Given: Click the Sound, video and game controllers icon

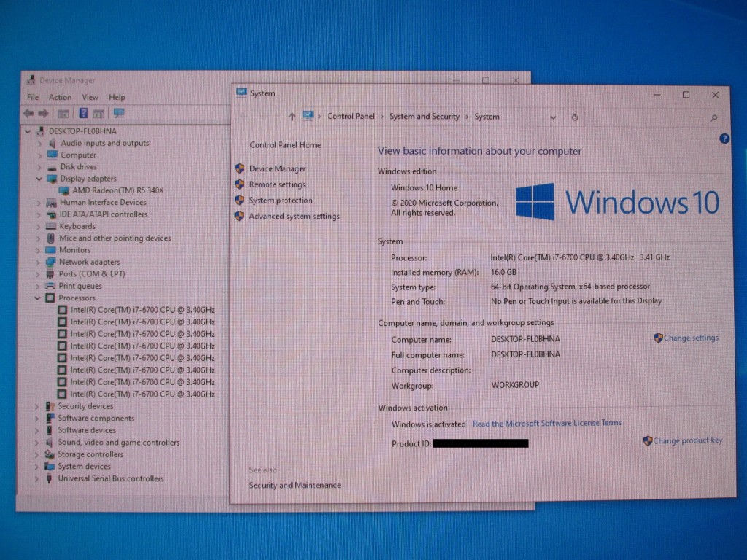Looking at the screenshot, I should (49, 442).
